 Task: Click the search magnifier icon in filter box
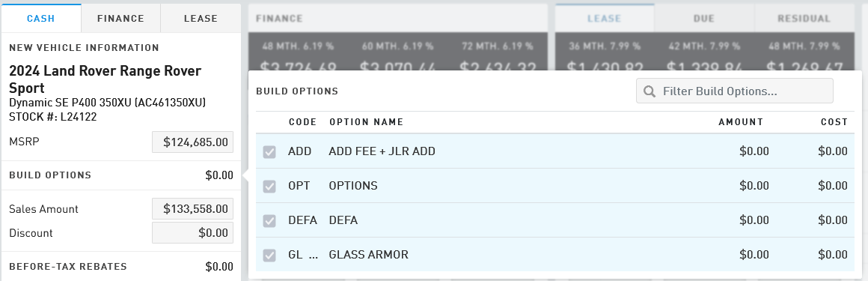tap(650, 91)
